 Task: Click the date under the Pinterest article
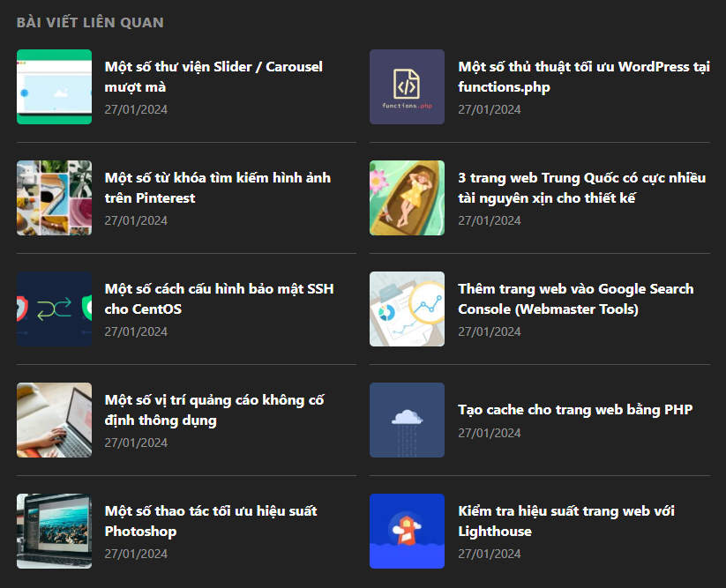(136, 220)
